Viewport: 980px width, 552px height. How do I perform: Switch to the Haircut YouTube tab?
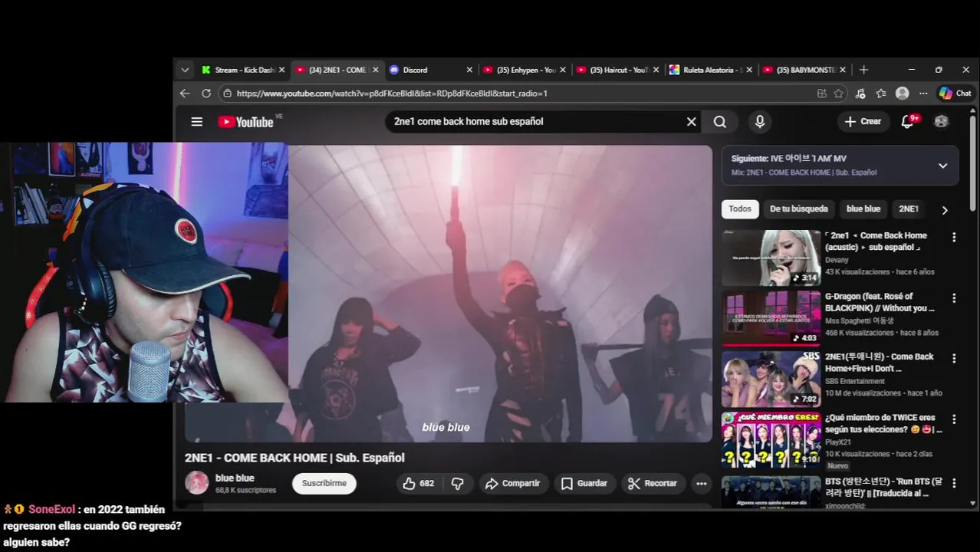point(617,70)
